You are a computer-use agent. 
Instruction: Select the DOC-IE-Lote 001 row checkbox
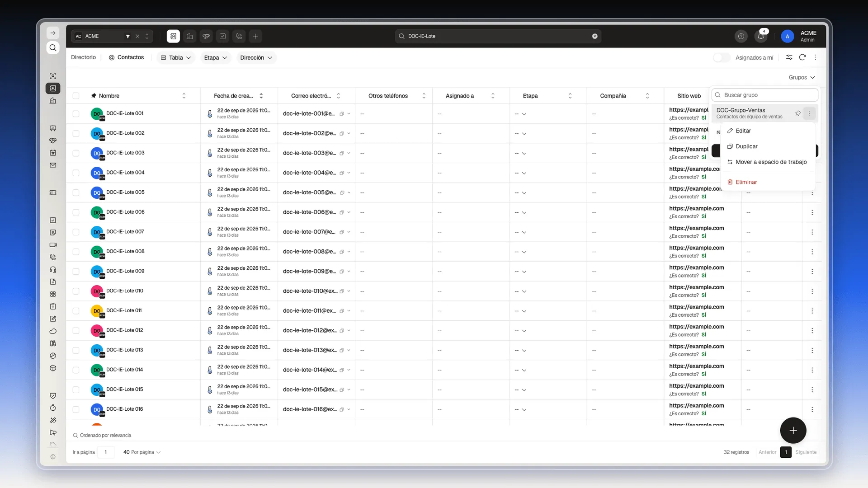click(x=76, y=114)
